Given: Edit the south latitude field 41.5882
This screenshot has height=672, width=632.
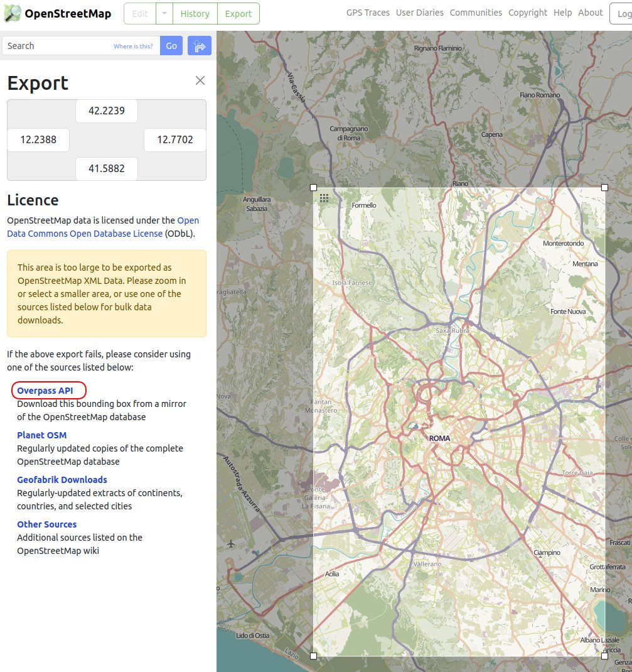Looking at the screenshot, I should 107,168.
